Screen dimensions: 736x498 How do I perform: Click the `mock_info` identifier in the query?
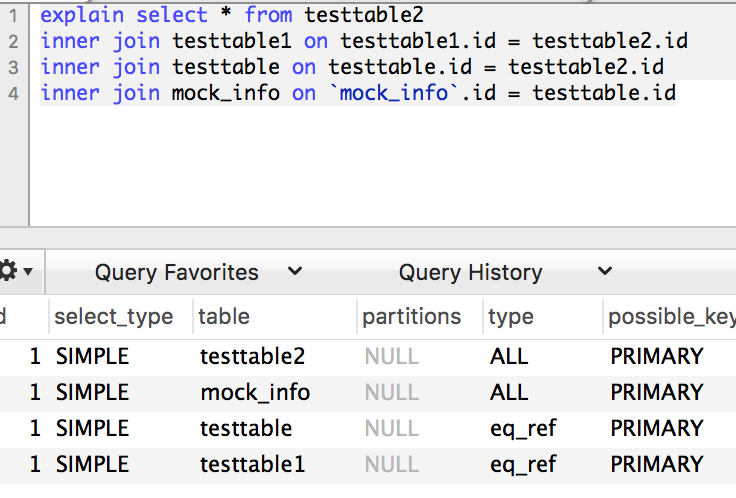point(393,93)
